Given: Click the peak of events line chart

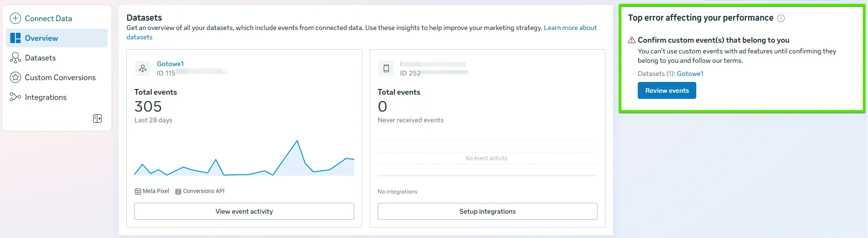Looking at the screenshot, I should point(297,141).
